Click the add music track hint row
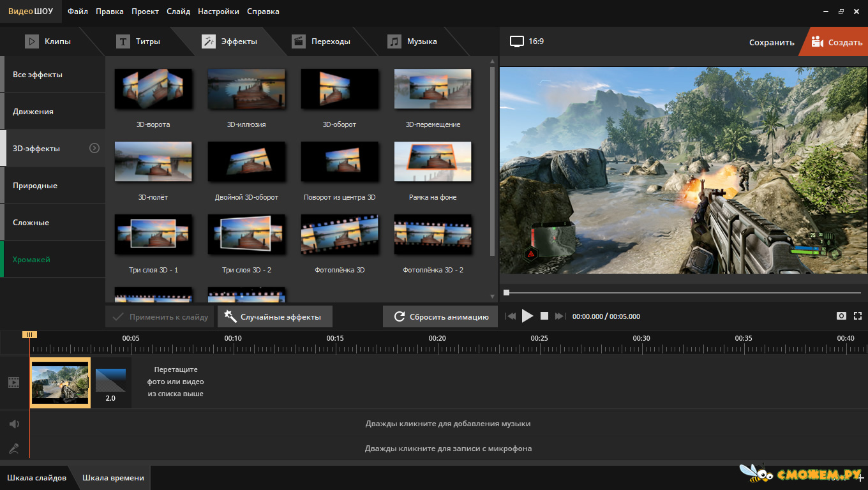The width and height of the screenshot is (868, 490). point(448,424)
